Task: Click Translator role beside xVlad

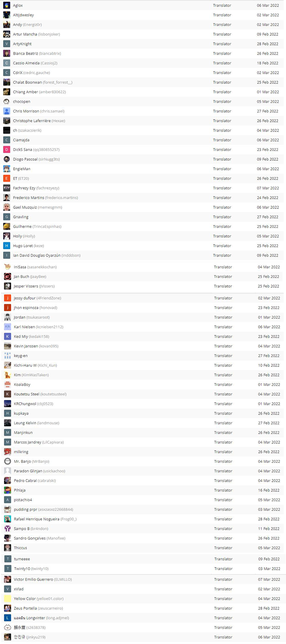Action: point(223,589)
